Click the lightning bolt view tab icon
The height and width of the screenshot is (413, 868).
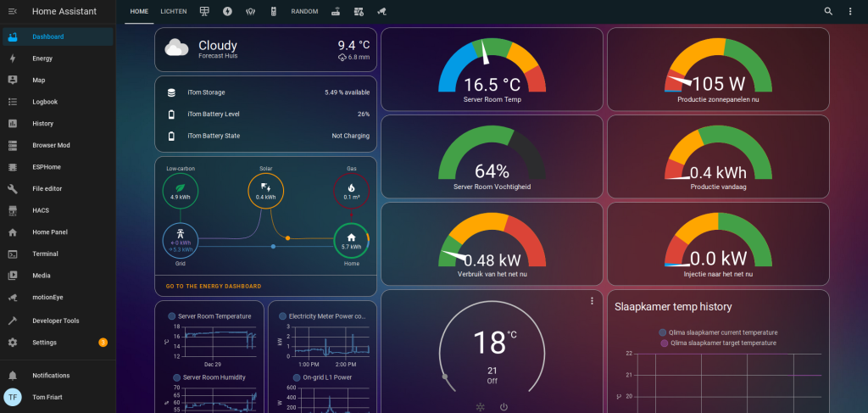pyautogui.click(x=227, y=12)
